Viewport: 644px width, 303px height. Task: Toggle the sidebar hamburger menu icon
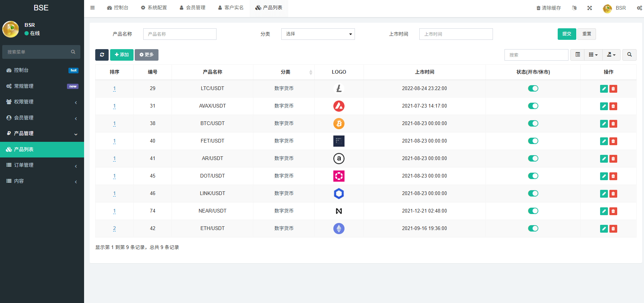pos(92,8)
